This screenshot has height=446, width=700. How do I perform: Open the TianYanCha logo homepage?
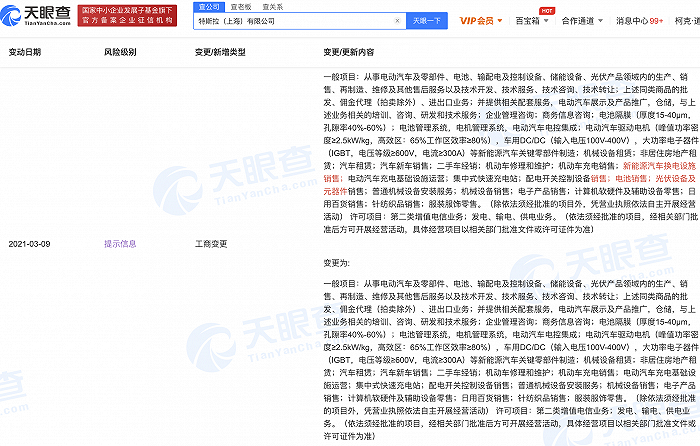click(36, 16)
